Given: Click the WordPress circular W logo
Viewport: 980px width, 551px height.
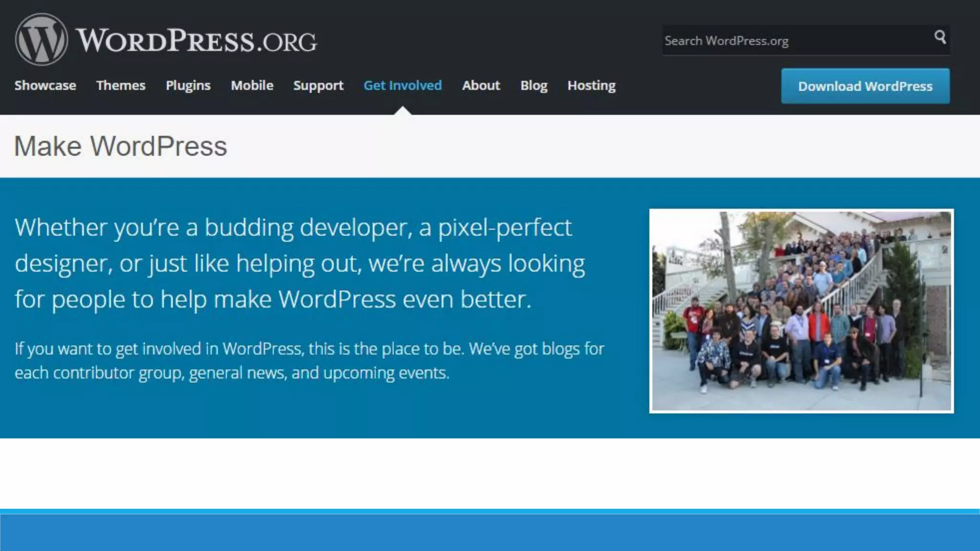Looking at the screenshot, I should click(x=41, y=39).
